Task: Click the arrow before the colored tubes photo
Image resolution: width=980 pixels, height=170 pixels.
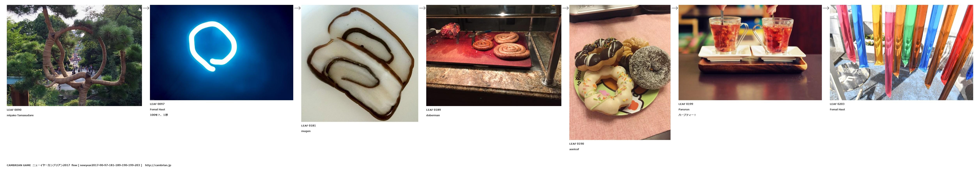Action: (826, 8)
